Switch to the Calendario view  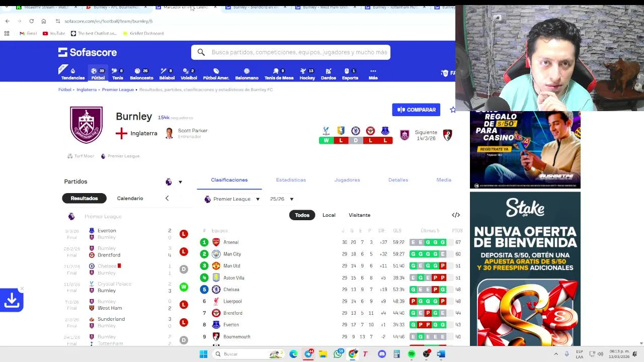point(130,198)
